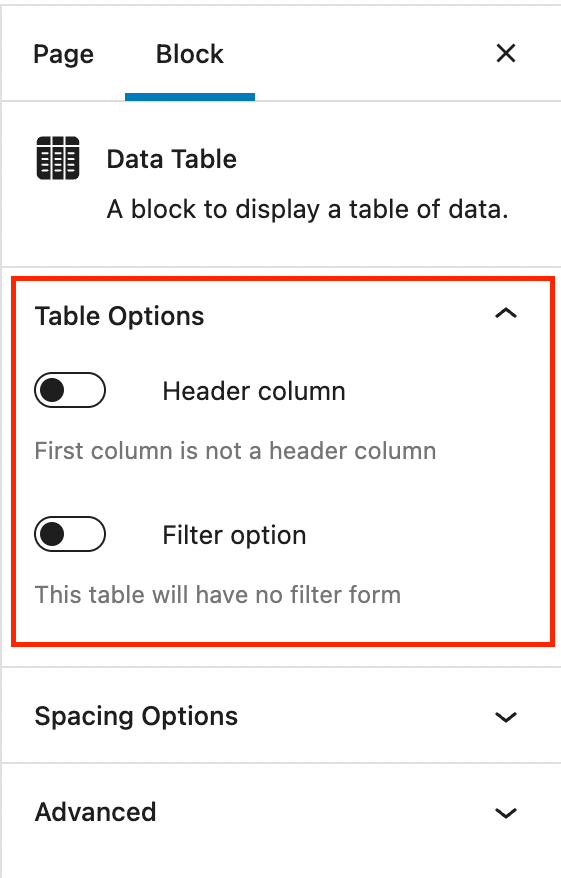
Task: Click 'First column is not a header column' help text
Action: 235,451
